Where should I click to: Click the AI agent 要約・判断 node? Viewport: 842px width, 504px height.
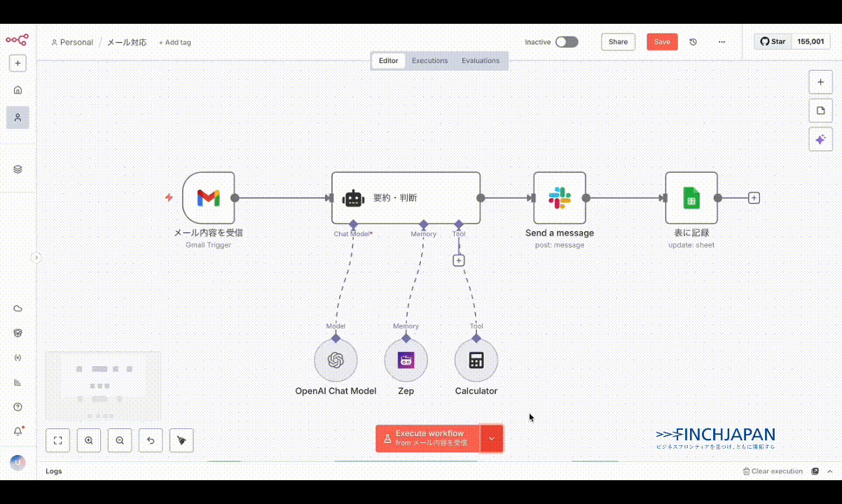click(406, 198)
